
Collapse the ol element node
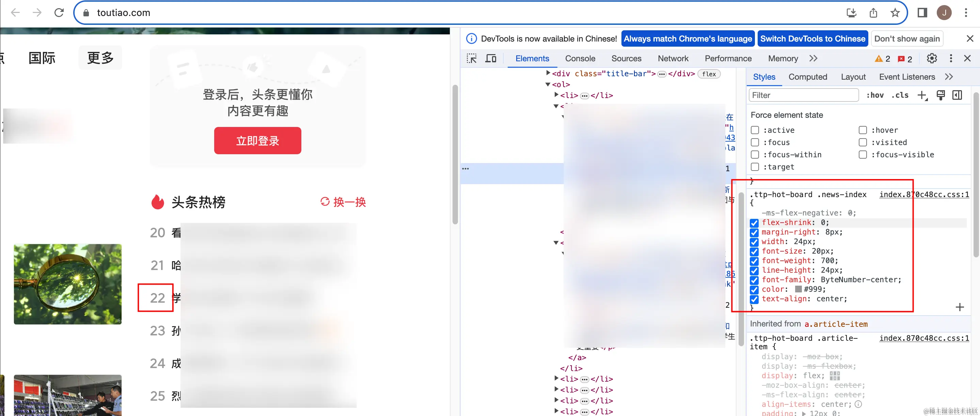[548, 84]
